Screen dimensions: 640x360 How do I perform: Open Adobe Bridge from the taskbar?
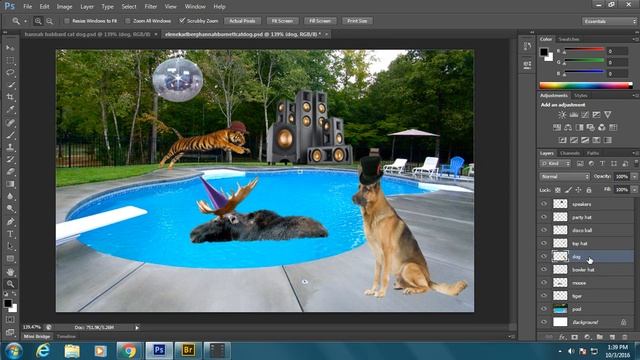[188, 350]
